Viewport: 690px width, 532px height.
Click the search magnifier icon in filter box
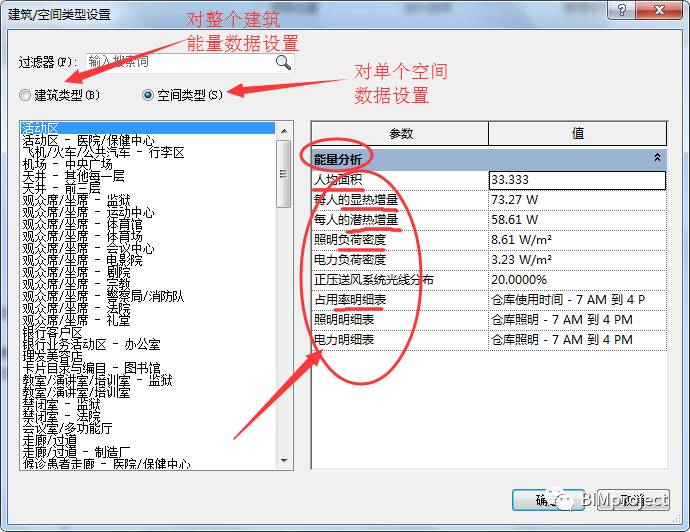[283, 62]
